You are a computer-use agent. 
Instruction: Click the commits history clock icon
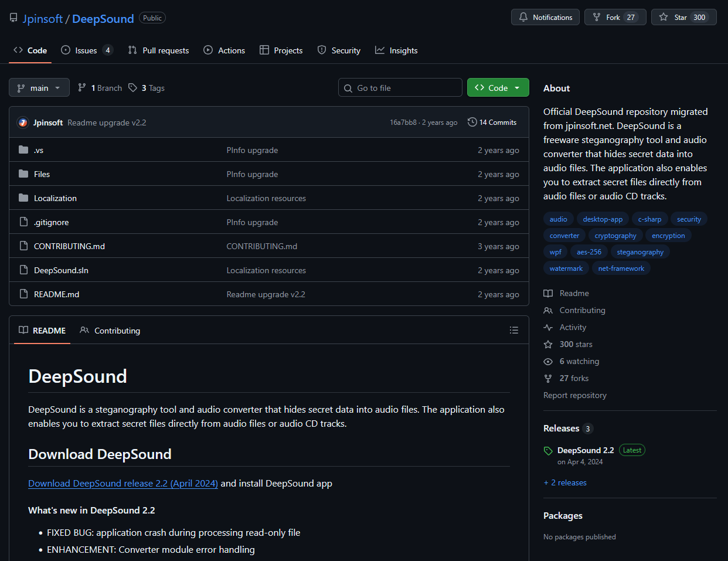[x=472, y=122]
